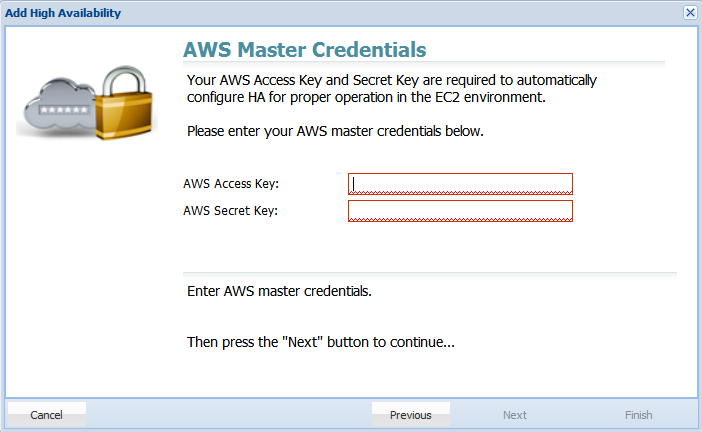Click the gray cloud icon
This screenshot has width=702, height=432.
click(60, 104)
